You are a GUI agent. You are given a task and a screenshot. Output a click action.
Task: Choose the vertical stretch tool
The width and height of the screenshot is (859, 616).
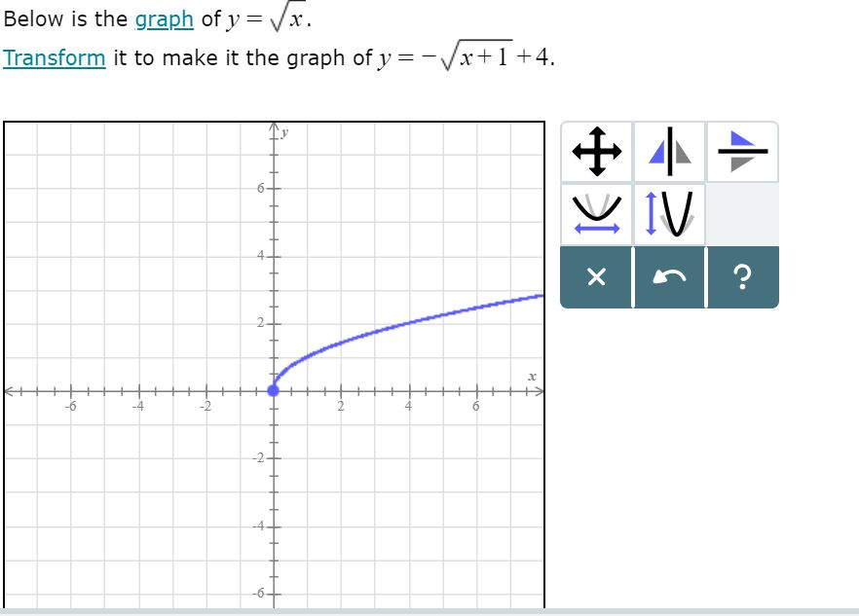pyautogui.click(x=668, y=214)
